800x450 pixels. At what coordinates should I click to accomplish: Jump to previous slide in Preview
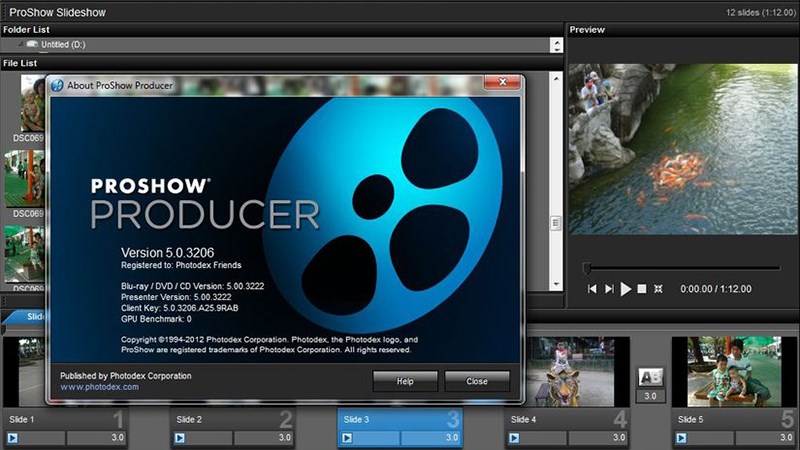tap(593, 289)
